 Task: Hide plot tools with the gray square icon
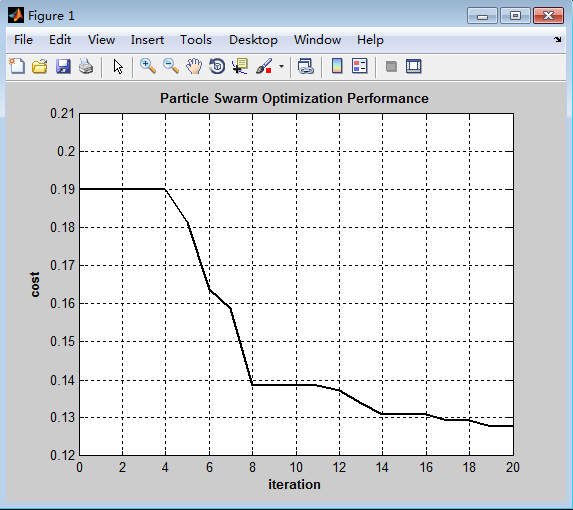(x=391, y=66)
